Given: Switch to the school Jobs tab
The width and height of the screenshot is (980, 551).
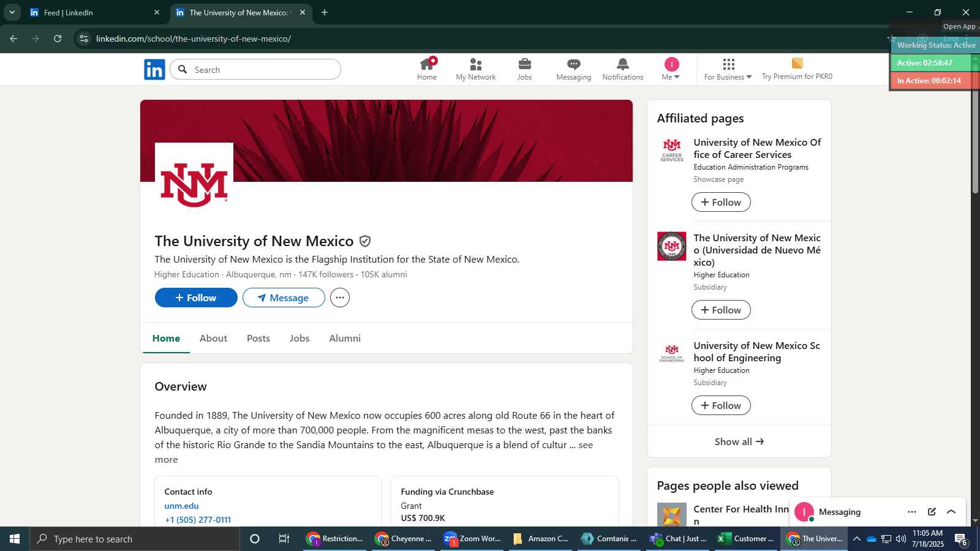Looking at the screenshot, I should tap(300, 338).
